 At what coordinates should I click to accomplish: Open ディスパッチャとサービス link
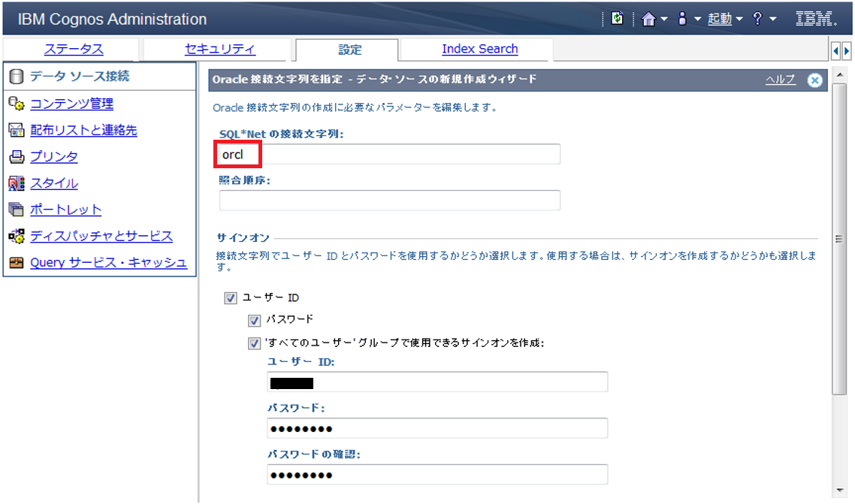(101, 236)
